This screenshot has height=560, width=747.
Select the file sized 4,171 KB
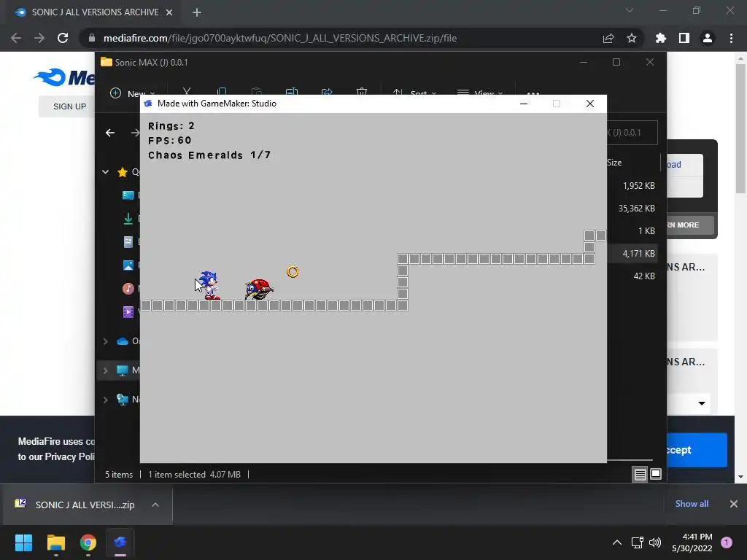[638, 253]
